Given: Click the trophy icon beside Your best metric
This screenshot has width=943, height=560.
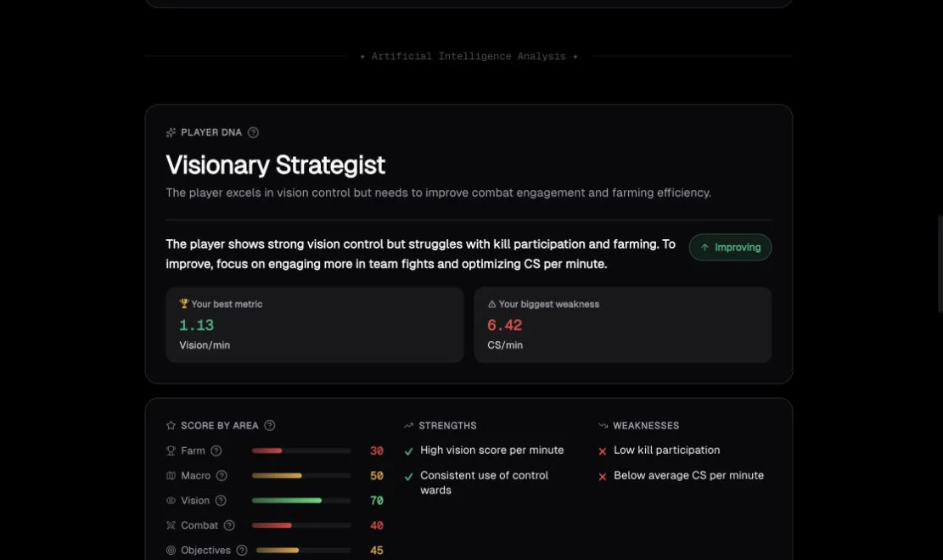Looking at the screenshot, I should pyautogui.click(x=184, y=304).
